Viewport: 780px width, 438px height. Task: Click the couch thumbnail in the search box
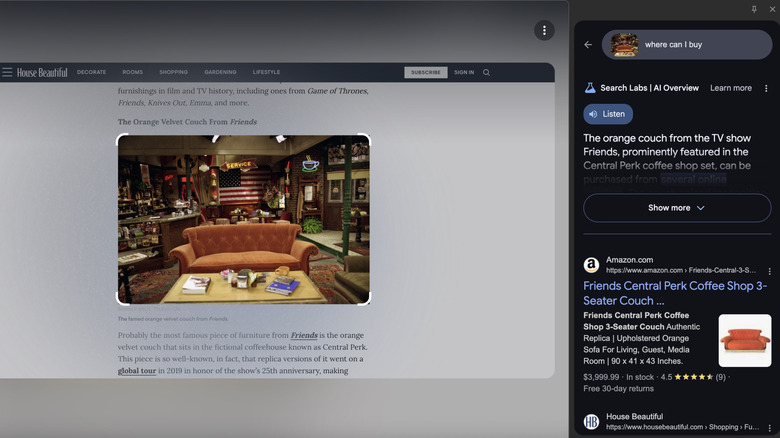(624, 45)
